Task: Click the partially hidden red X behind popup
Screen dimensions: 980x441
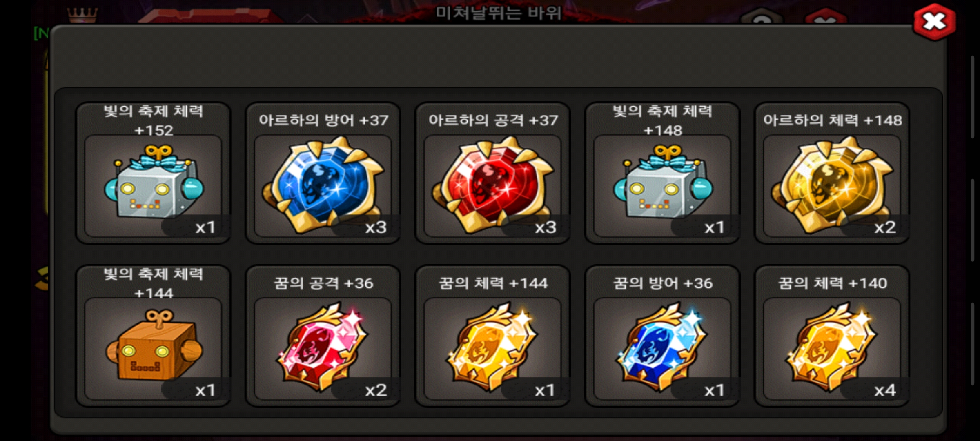Action: point(826,17)
